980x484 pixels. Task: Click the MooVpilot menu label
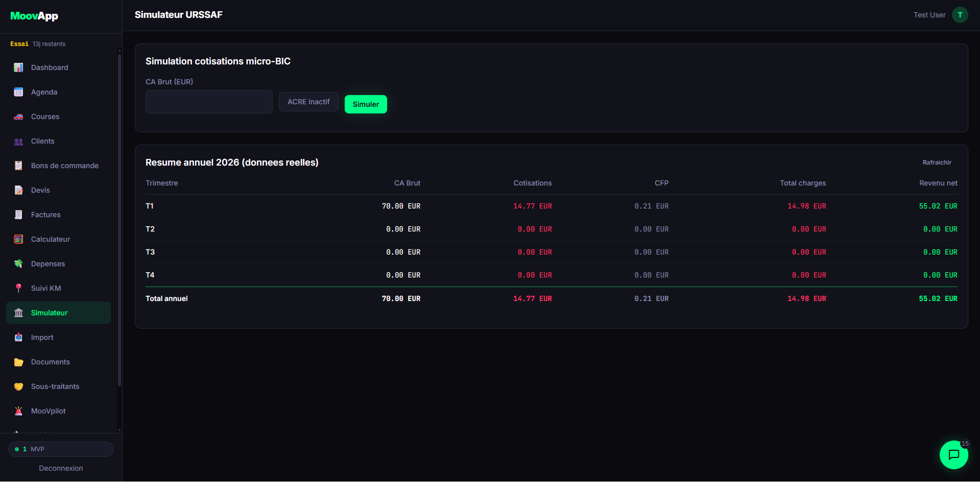(48, 411)
